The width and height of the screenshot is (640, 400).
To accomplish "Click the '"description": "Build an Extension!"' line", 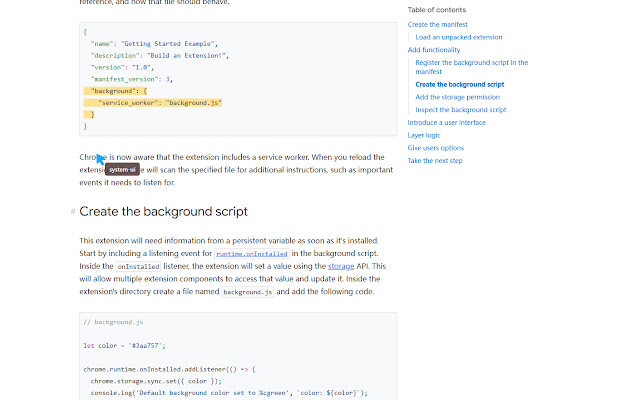I will 160,56.
